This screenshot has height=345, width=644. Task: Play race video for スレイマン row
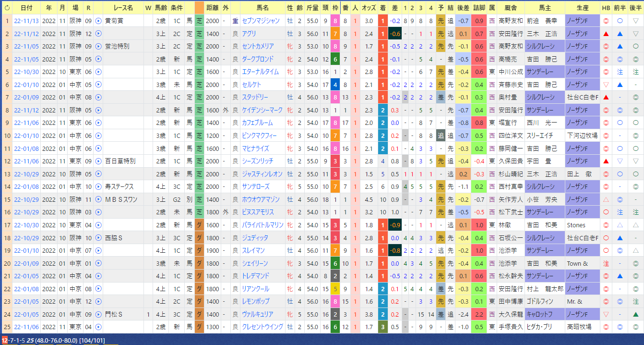(x=98, y=250)
